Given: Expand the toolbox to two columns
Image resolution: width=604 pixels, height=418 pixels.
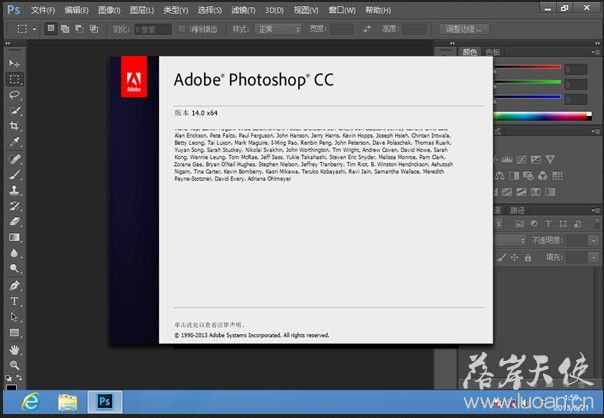Looking at the screenshot, I should click(7, 43).
